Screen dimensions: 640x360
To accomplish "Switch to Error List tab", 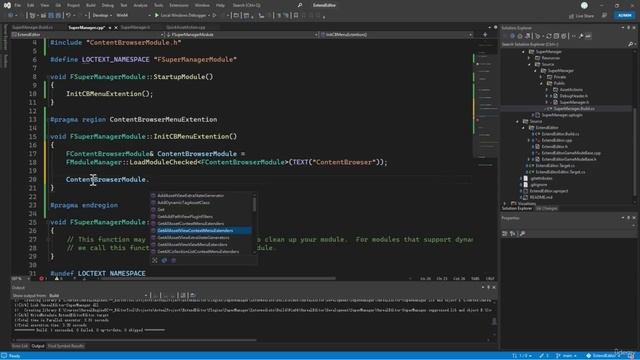I will [20, 346].
